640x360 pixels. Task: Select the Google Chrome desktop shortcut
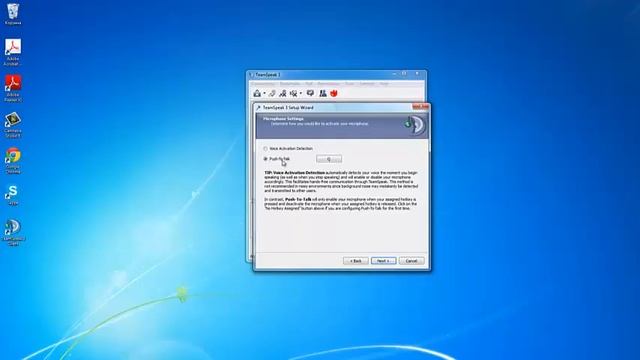[x=13, y=160]
